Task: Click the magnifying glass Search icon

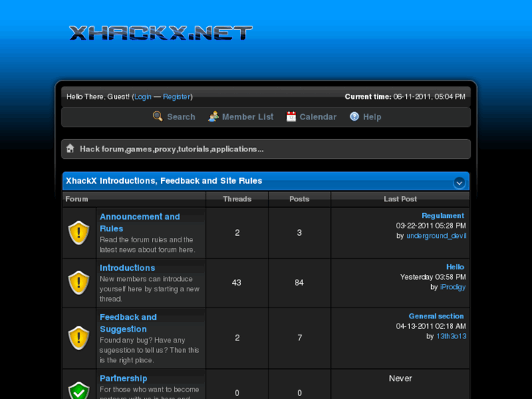Action: 157,116
